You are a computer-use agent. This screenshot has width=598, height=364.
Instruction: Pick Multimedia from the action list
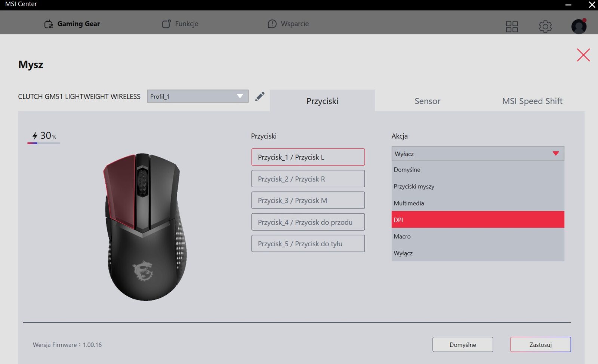pos(477,203)
